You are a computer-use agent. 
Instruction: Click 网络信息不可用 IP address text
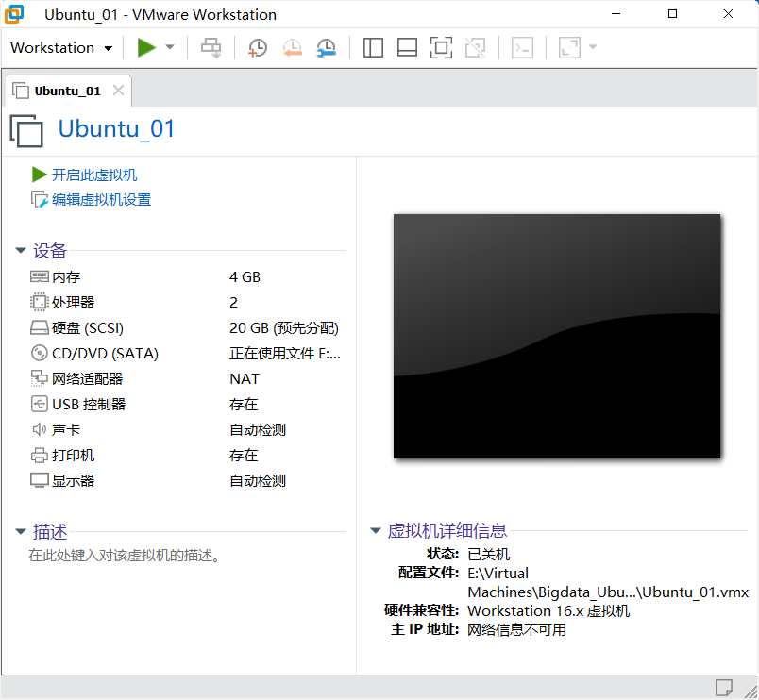[516, 630]
